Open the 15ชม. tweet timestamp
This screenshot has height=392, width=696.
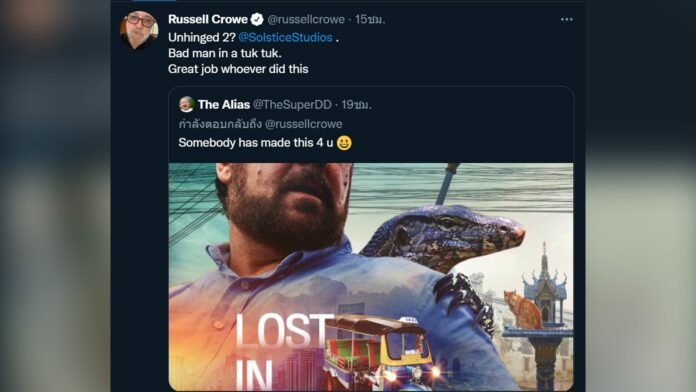click(x=370, y=20)
